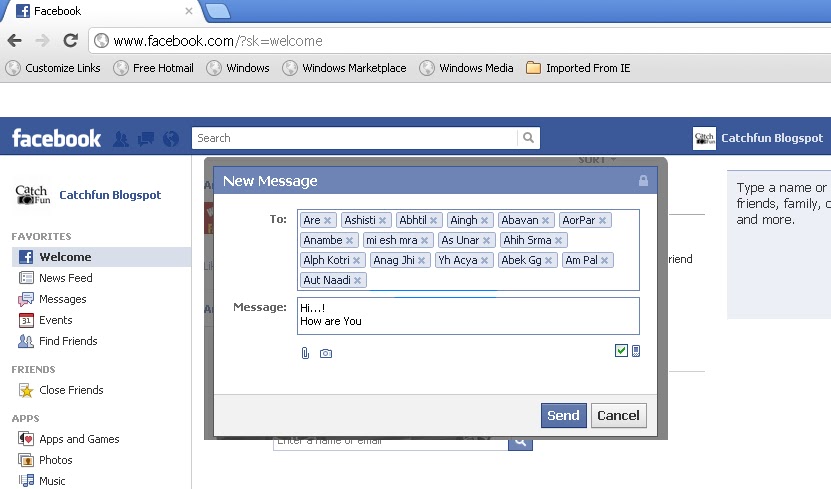831x489 pixels.
Task: Open a new browser tab
Action: [218, 11]
